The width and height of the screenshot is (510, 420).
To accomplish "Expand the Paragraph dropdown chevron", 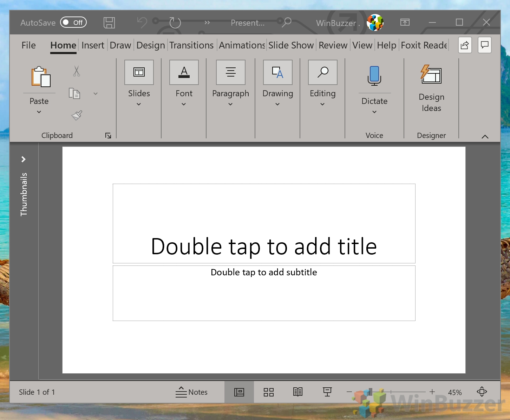I will tap(230, 104).
